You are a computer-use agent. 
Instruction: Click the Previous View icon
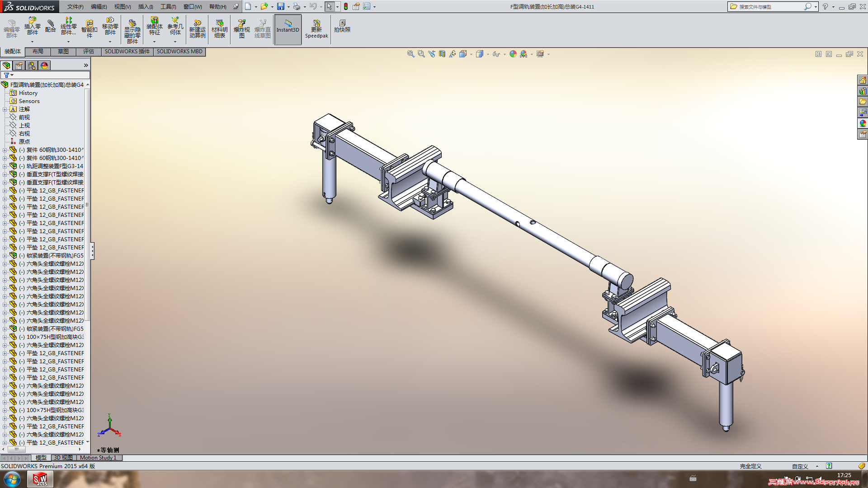pos(432,54)
